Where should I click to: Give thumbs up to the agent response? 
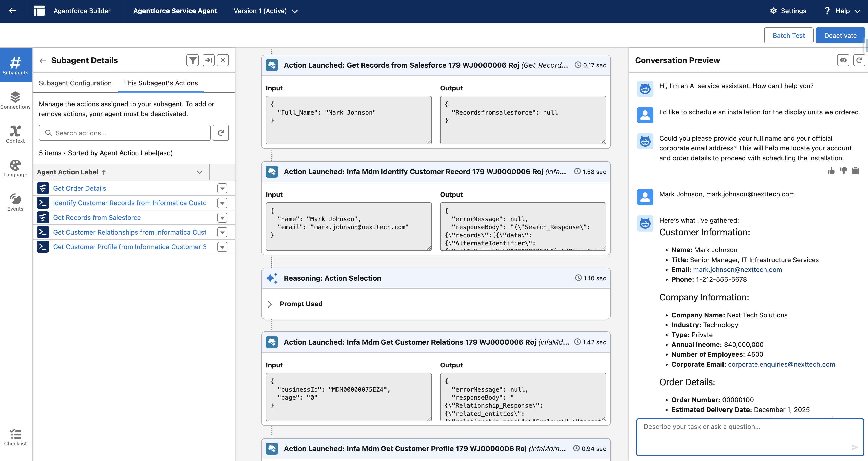(831, 171)
